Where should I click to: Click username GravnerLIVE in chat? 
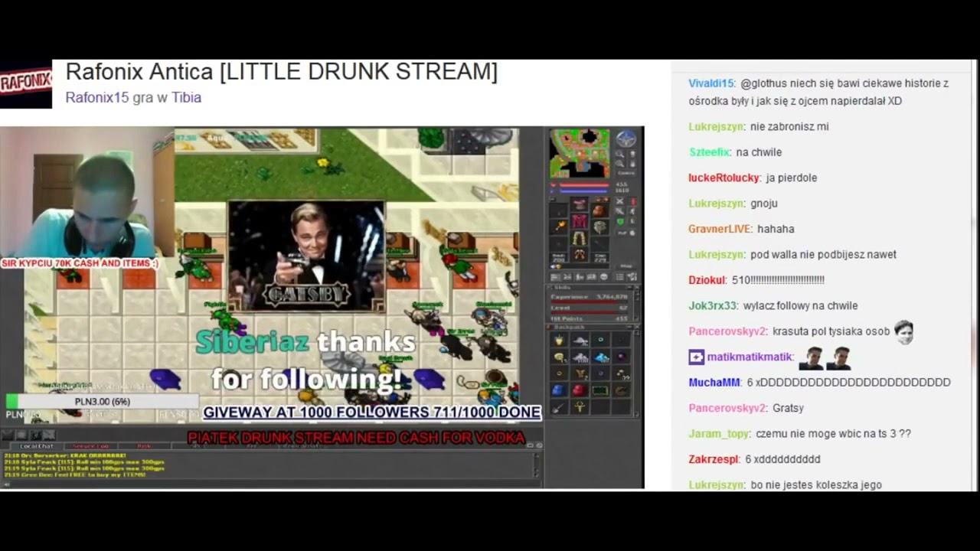720,229
